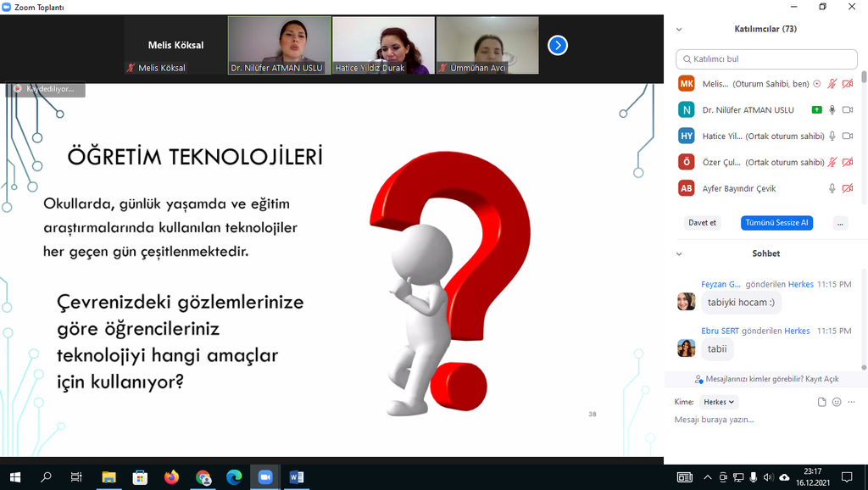This screenshot has width=868, height=490.
Task: Open more options menu beside Tümünü Sessize Al
Action: point(840,223)
